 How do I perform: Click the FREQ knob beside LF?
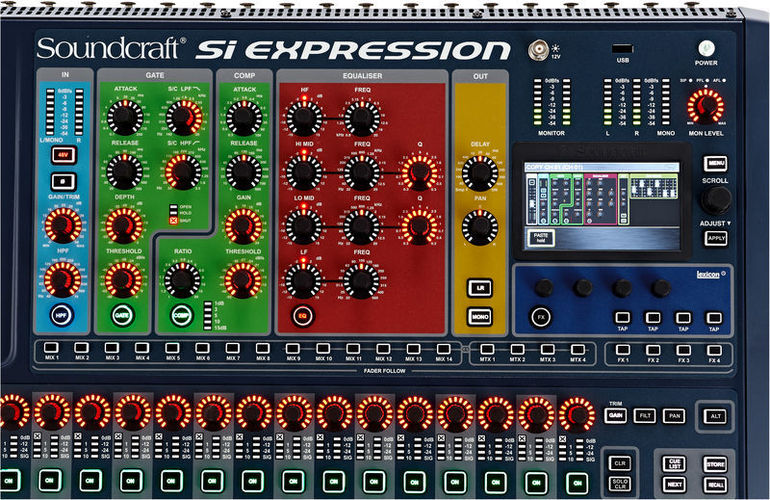pyautogui.click(x=362, y=280)
